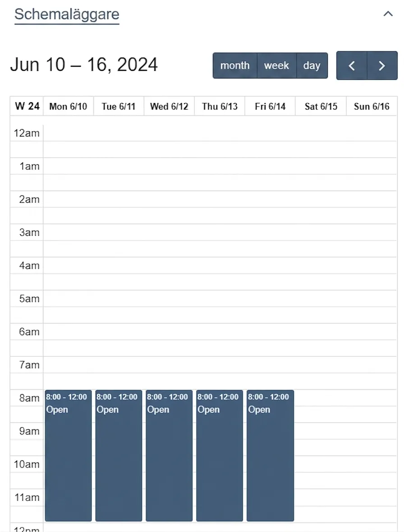This screenshot has height=532, width=404.
Task: Open Monday 6/10 Open event
Action: pos(68,455)
